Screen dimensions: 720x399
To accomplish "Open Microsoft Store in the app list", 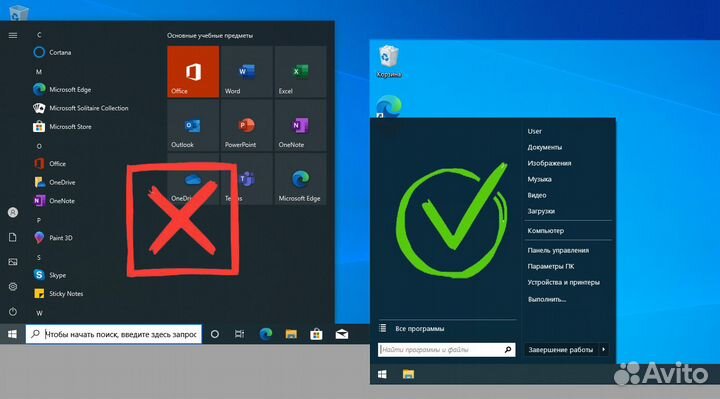I will [x=62, y=127].
